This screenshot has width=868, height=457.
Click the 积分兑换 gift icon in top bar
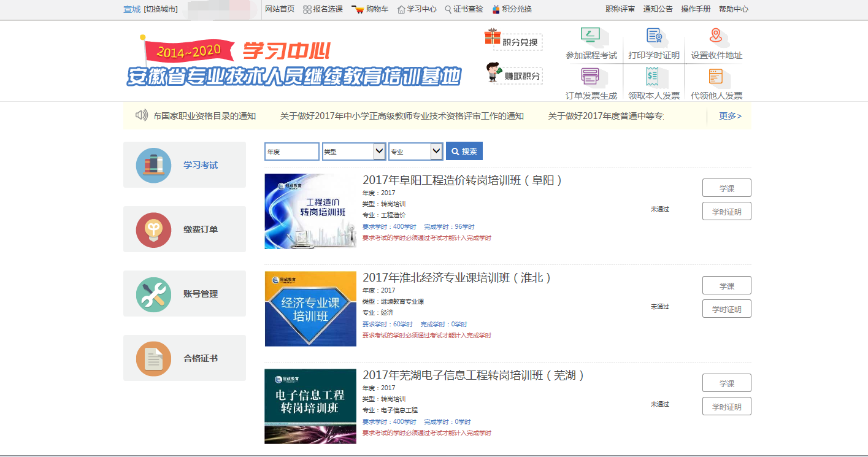(x=496, y=9)
